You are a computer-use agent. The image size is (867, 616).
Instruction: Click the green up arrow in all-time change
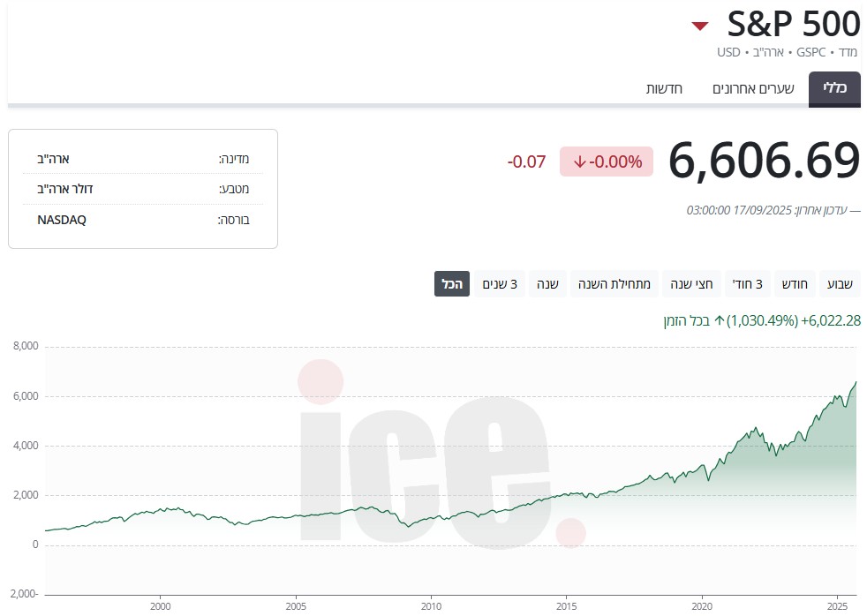[719, 321]
